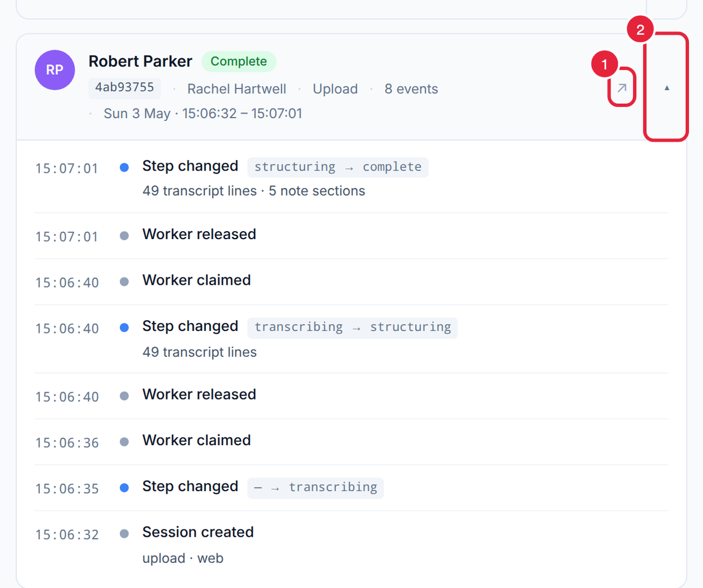Click the 15:06:32 timestamp
This screenshot has height=588, width=703.
pyautogui.click(x=67, y=535)
